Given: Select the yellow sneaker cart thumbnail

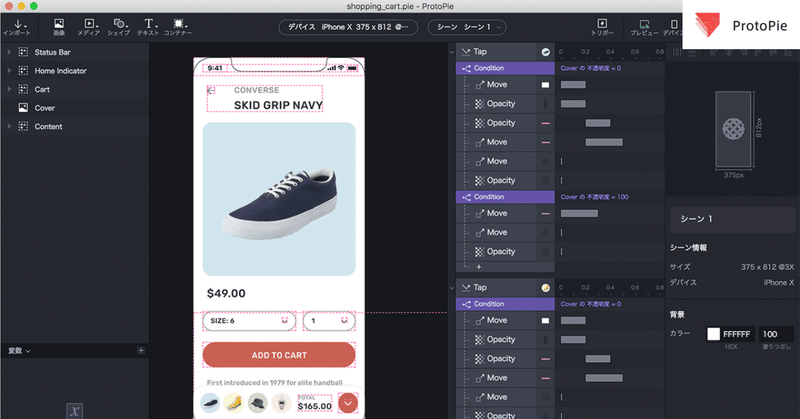Looking at the screenshot, I should [234, 403].
